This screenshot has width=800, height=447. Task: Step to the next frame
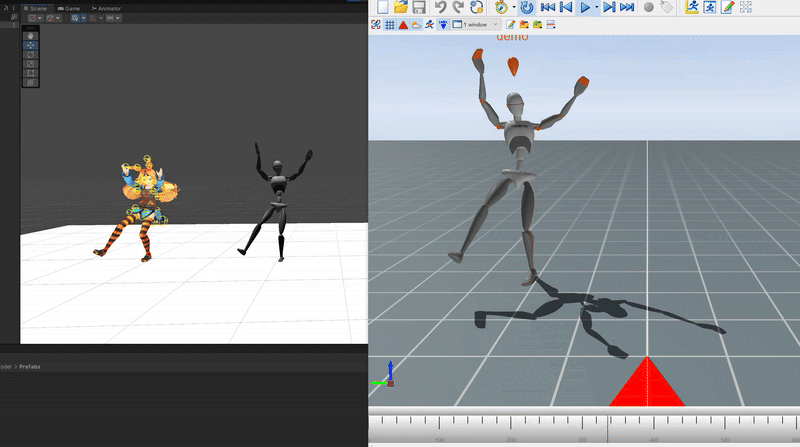coord(609,7)
